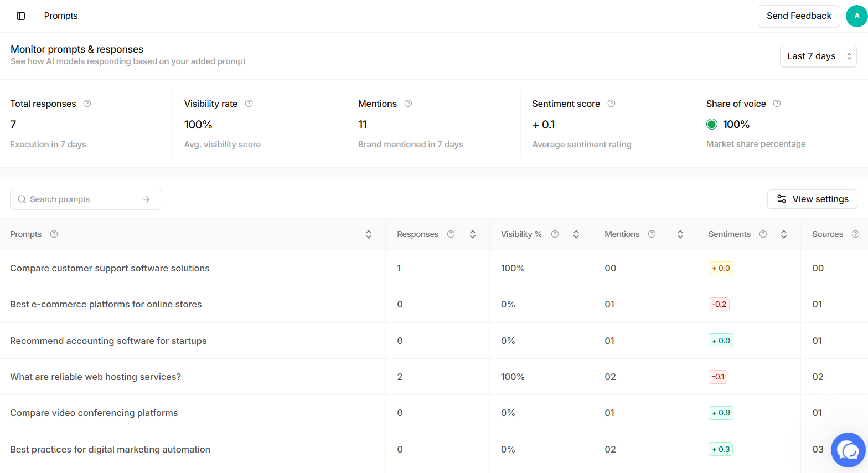The image size is (868, 473).
Task: Sort by the Sentiments column
Action: click(784, 234)
